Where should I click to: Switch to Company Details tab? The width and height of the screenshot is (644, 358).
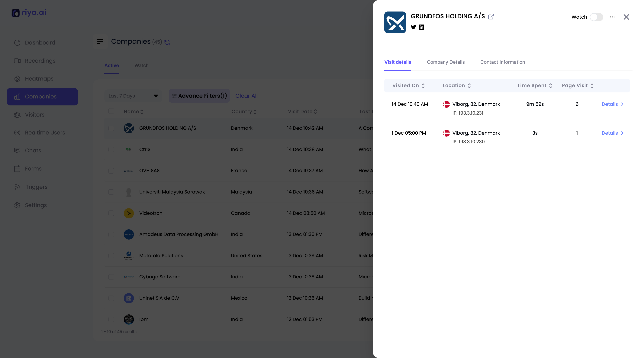[446, 62]
